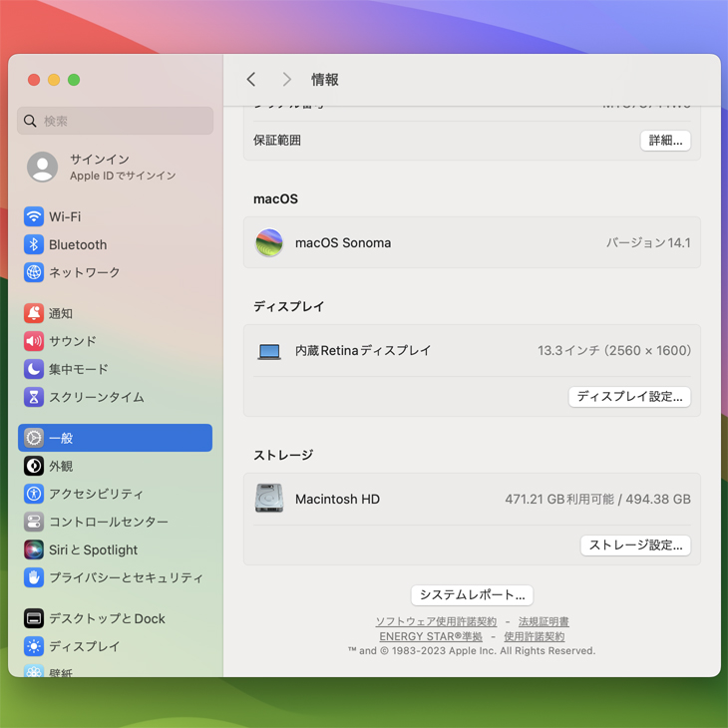
Task: Open ENERGY STAR®準拠 link
Action: (x=431, y=636)
